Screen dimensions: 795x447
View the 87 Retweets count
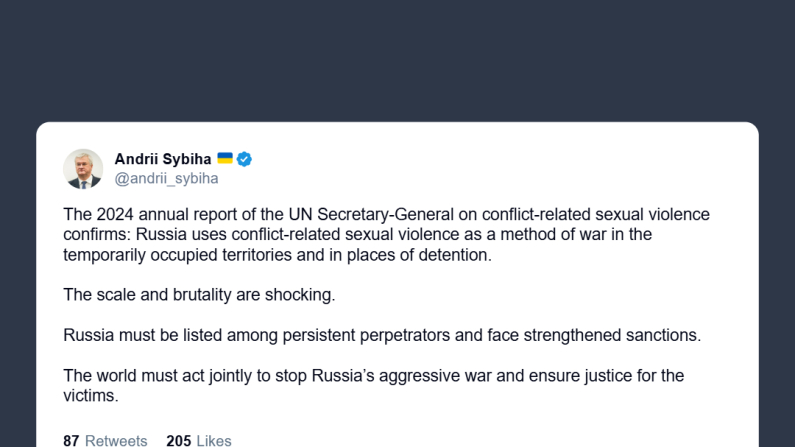[105, 440]
